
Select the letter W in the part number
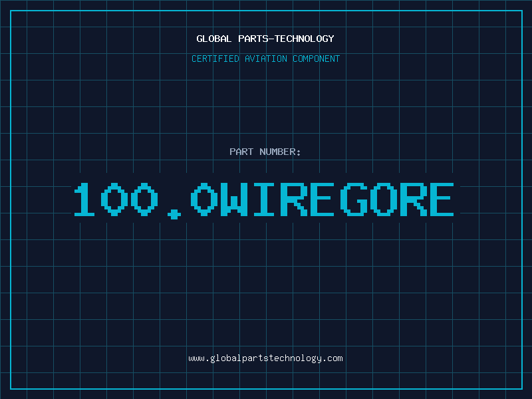[x=235, y=199]
